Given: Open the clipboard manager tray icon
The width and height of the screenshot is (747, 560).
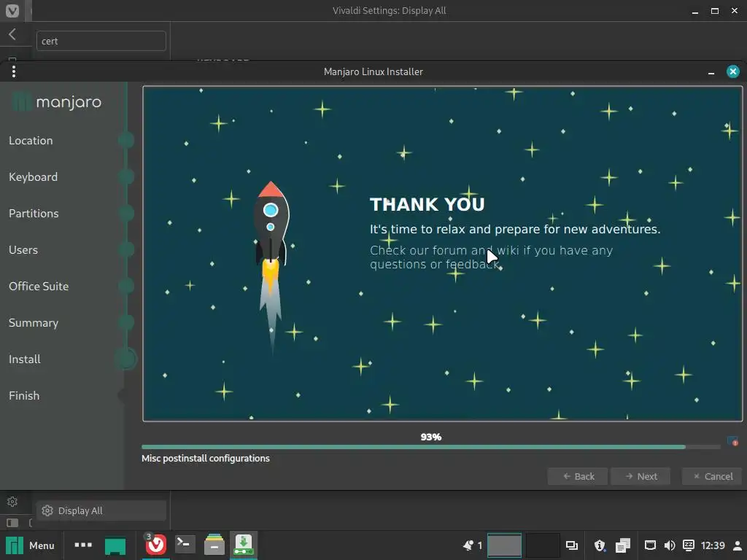Looking at the screenshot, I should [x=623, y=545].
